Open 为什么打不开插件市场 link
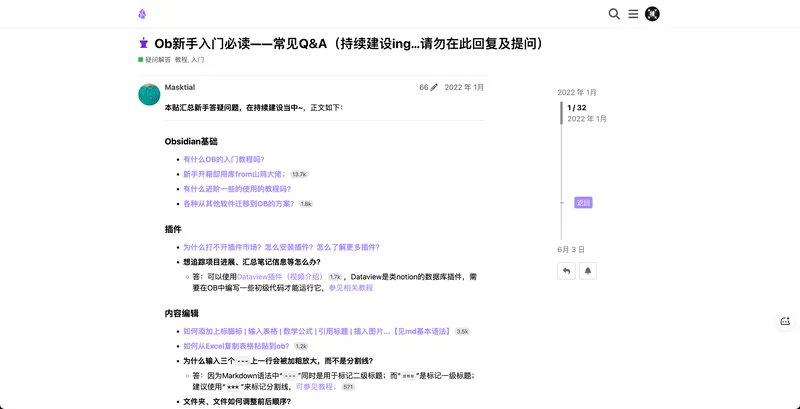800x409 pixels. click(282, 247)
